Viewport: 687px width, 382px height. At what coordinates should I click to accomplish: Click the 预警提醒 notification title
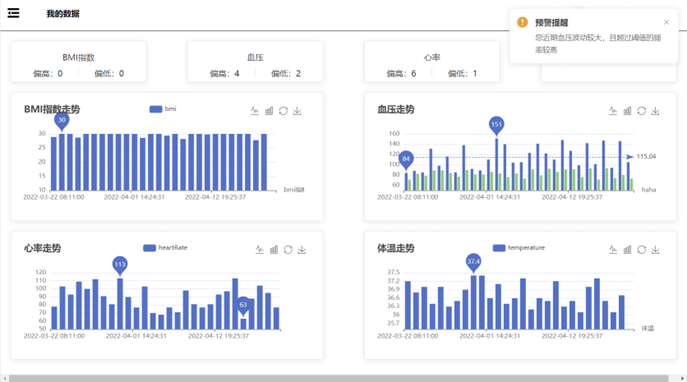coord(551,22)
